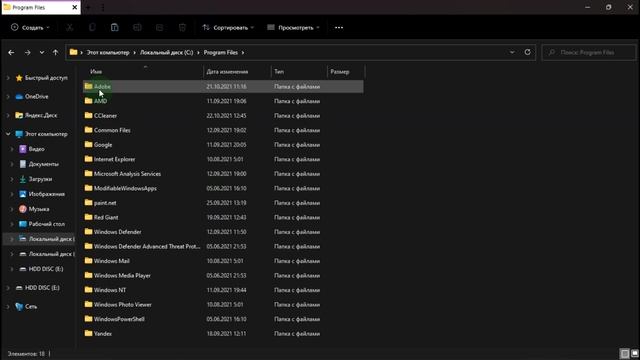Expand address bar history dropdown
The image size is (640, 360).
pos(512,52)
